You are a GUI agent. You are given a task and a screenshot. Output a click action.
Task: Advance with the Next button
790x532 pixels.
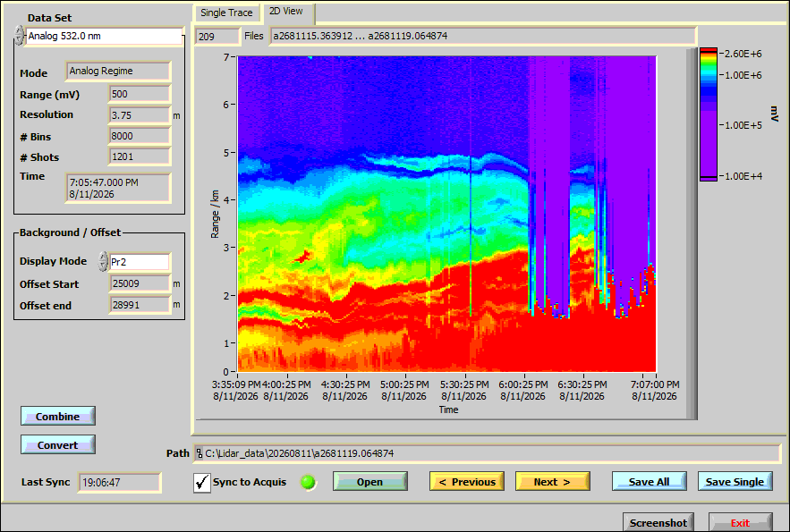pos(553,482)
